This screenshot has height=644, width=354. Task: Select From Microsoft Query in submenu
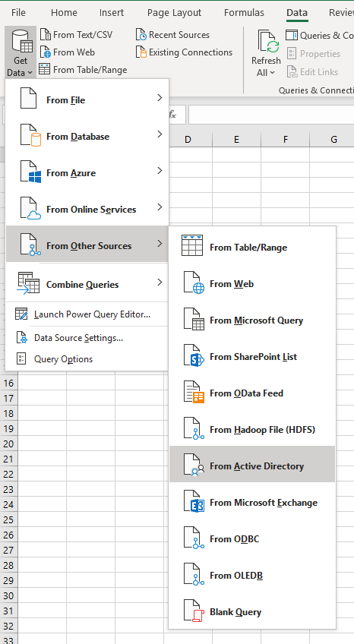tap(252, 319)
